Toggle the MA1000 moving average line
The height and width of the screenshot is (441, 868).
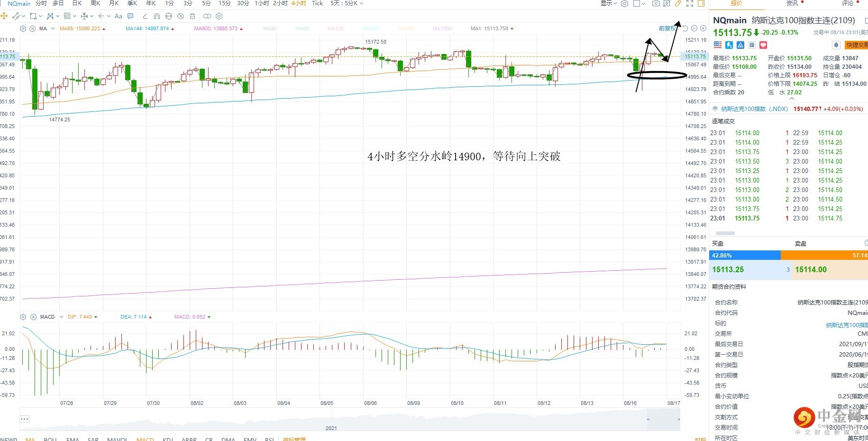[x=443, y=28]
